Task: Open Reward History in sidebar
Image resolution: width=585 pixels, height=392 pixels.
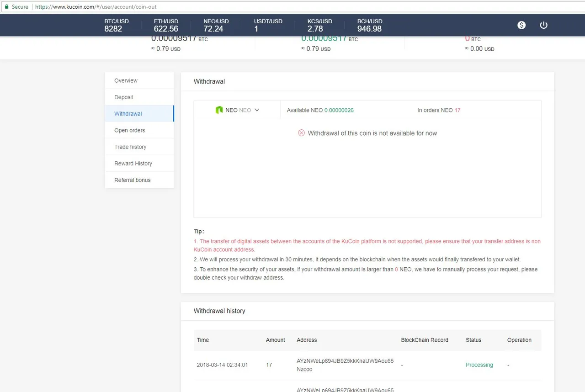Action: pyautogui.click(x=139, y=163)
